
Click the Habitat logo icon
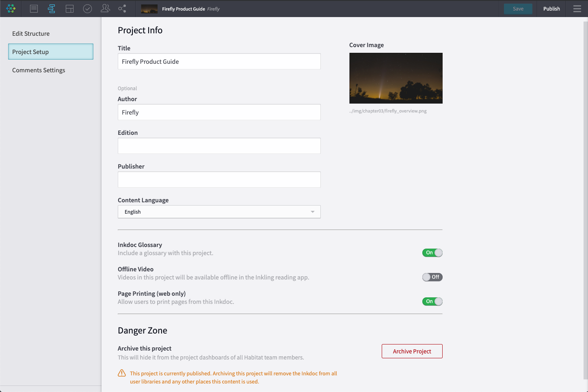point(11,9)
